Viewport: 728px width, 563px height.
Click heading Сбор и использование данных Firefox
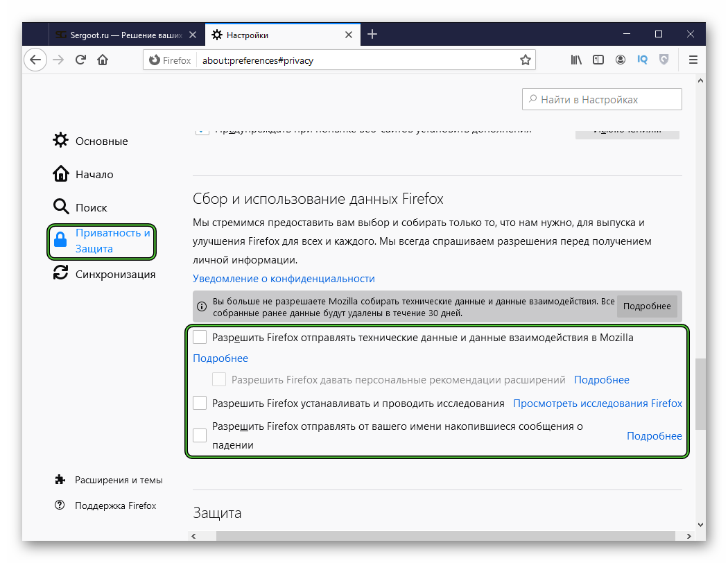tap(318, 199)
